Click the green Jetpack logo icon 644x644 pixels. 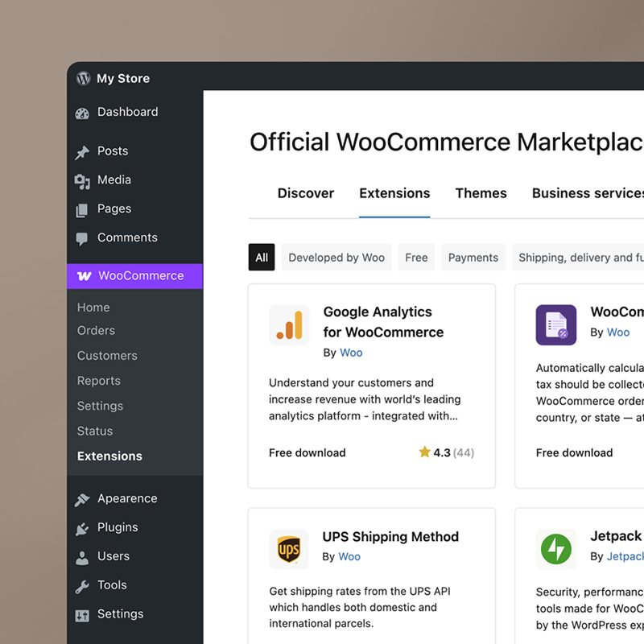tap(555, 550)
